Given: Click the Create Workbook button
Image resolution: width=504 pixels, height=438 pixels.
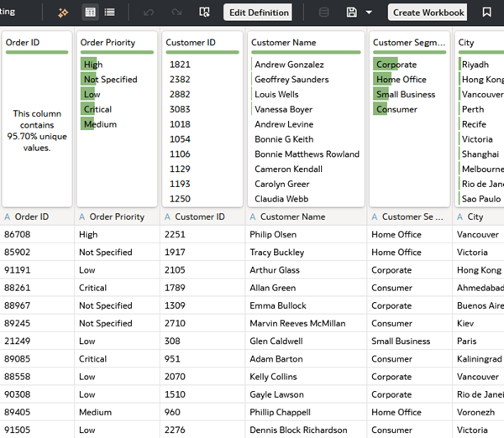Looking at the screenshot, I should pos(428,13).
